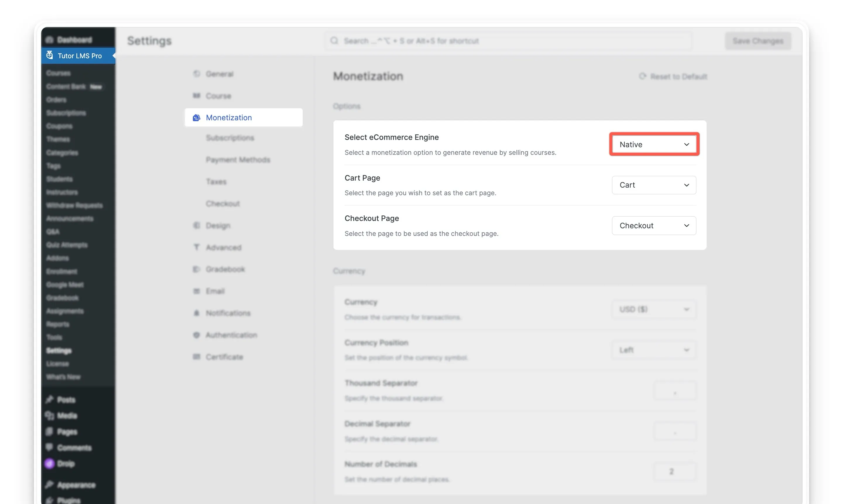Open the Checkout sub-tab
The image size is (843, 504).
click(223, 203)
